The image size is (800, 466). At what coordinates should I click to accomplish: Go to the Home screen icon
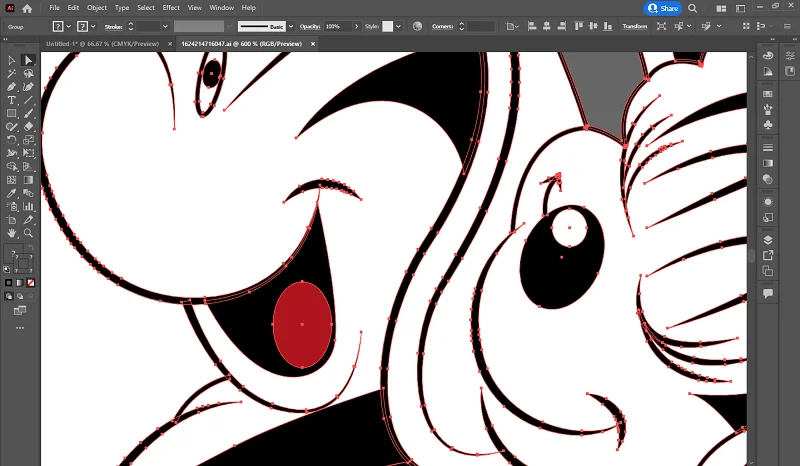[x=27, y=8]
